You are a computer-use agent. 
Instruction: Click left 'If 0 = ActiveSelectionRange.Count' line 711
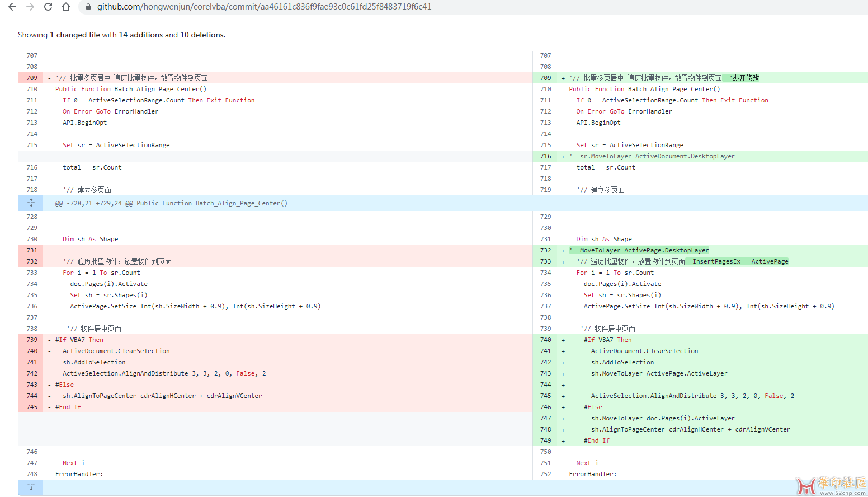pyautogui.click(x=159, y=100)
